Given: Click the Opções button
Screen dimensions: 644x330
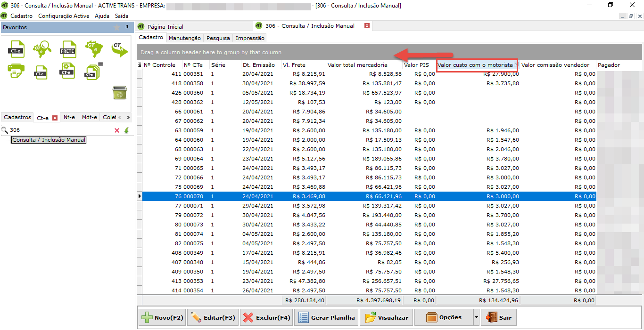Looking at the screenshot, I should pyautogui.click(x=444, y=318).
